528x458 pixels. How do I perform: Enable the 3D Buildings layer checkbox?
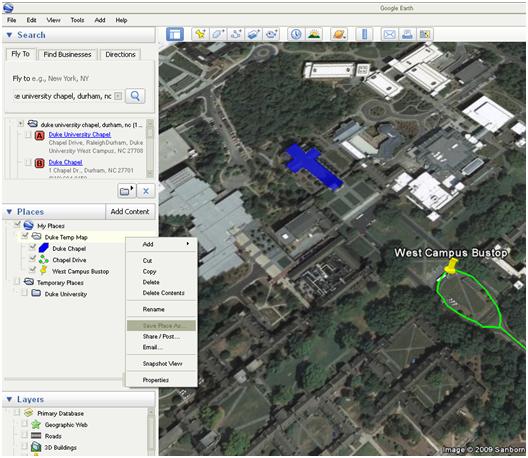tap(24, 446)
